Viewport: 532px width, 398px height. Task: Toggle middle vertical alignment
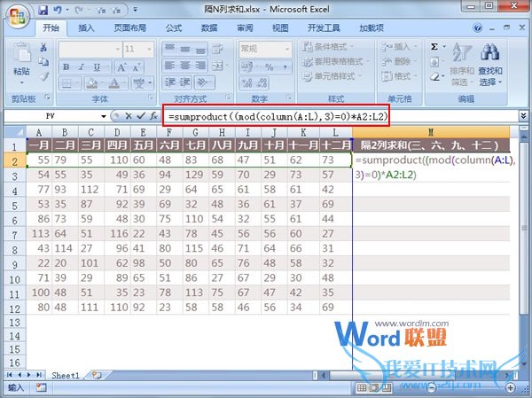click(x=185, y=50)
